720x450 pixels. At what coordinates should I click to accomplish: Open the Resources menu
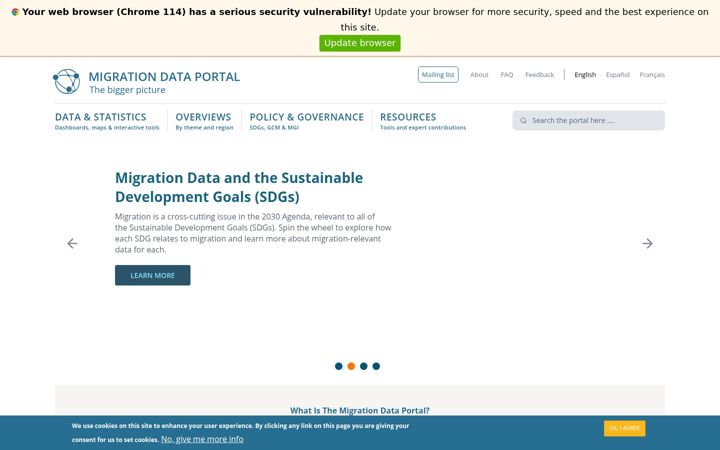(408, 117)
